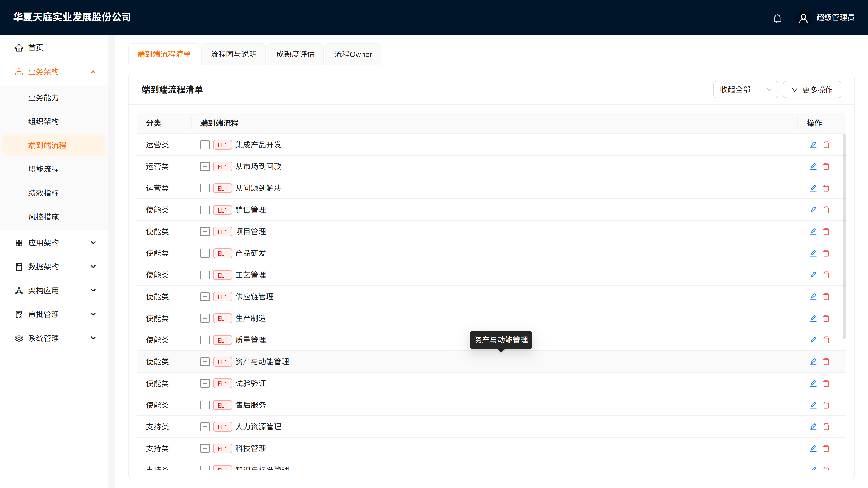The image size is (868, 488).
Task: Open the notifications bell icon
Action: tap(777, 18)
